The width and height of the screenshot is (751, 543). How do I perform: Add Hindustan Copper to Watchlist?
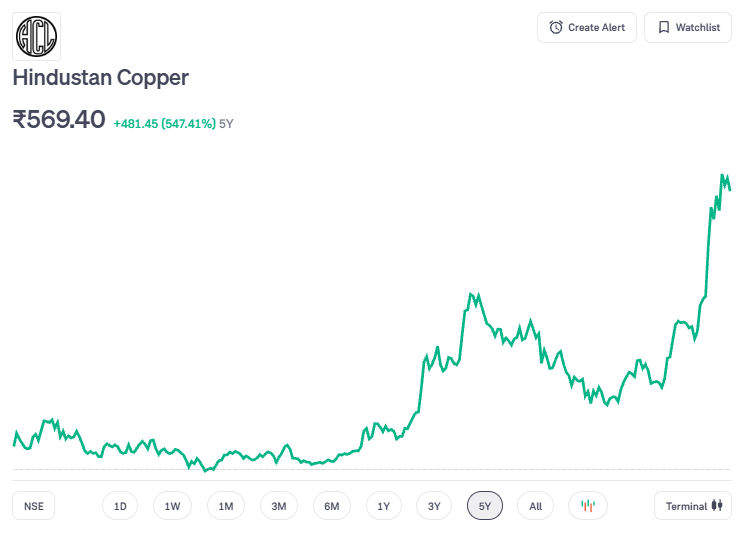click(x=688, y=27)
